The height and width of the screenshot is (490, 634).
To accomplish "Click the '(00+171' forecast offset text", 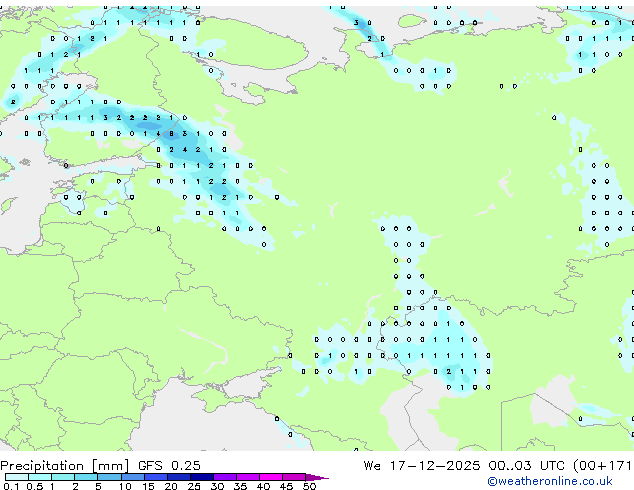I will [x=602, y=466].
